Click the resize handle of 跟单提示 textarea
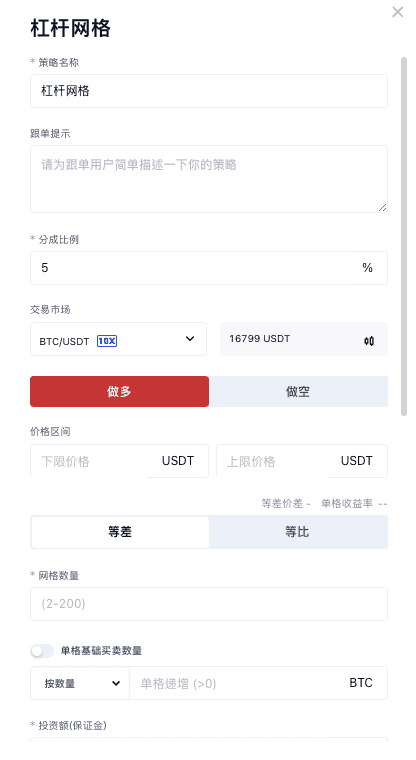 382,207
